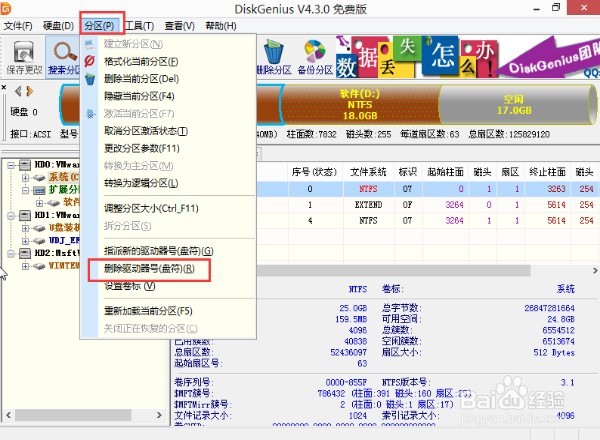Expand the WINTEM partition tree node
The width and height of the screenshot is (600, 440).
point(25,266)
